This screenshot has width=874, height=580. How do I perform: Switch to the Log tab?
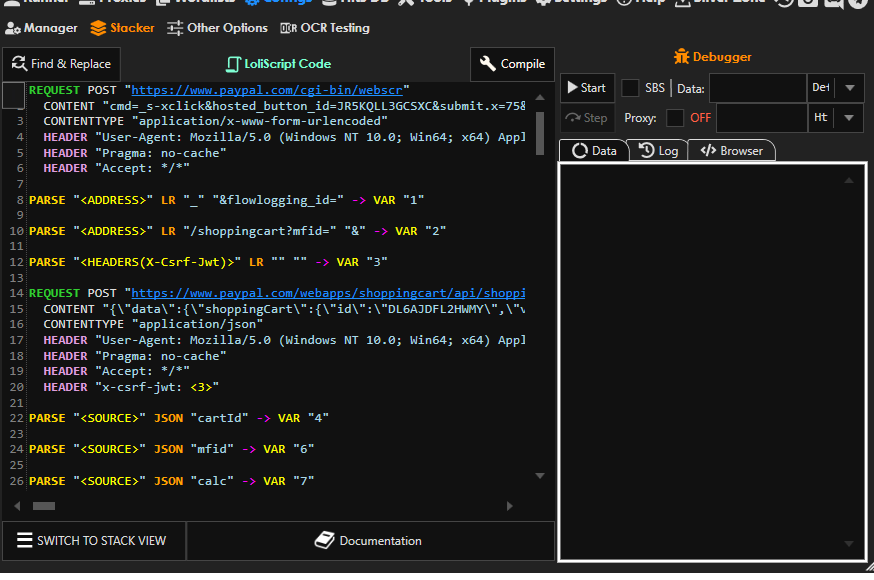(x=658, y=151)
